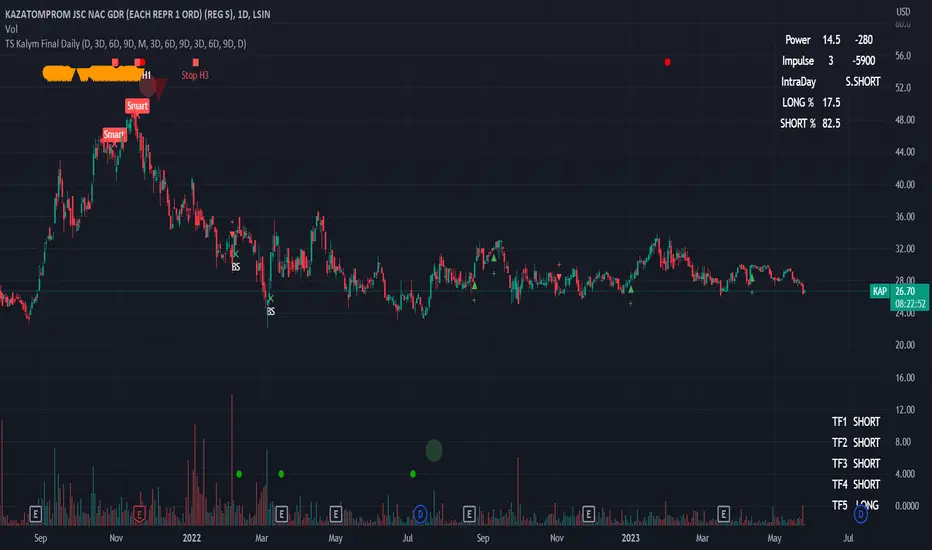Click the lower red Smart signal label
This screenshot has height=550, width=932.
tap(113, 134)
